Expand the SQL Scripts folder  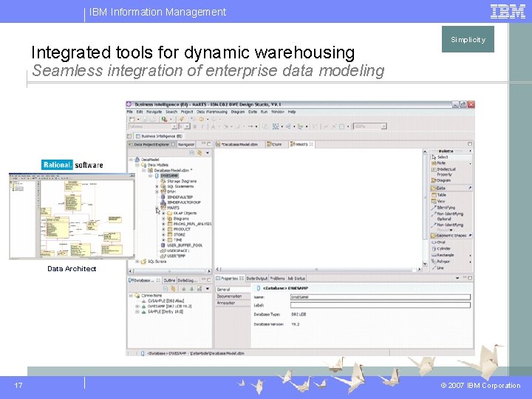[137, 262]
